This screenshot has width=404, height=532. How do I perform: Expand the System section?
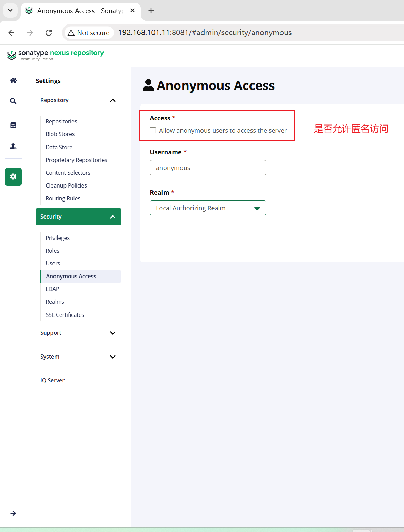(78, 357)
